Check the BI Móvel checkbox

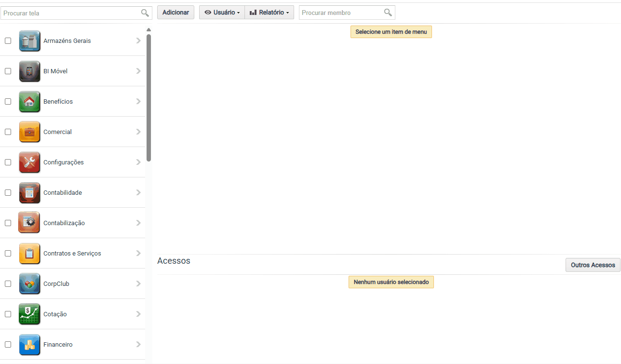point(8,71)
